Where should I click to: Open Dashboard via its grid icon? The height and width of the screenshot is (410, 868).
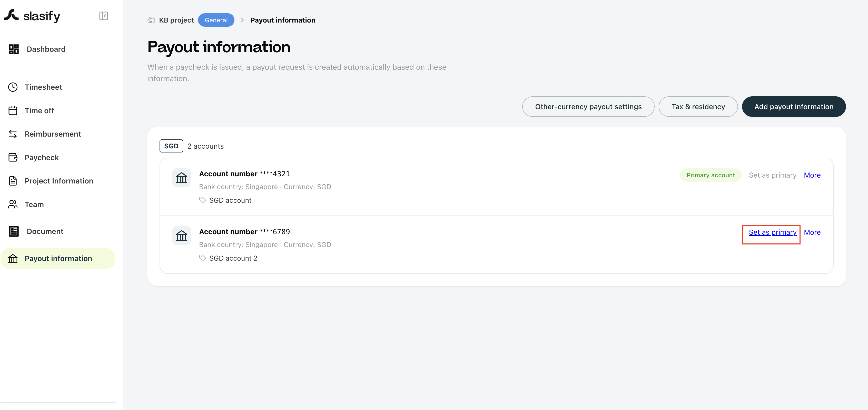pyautogui.click(x=14, y=49)
